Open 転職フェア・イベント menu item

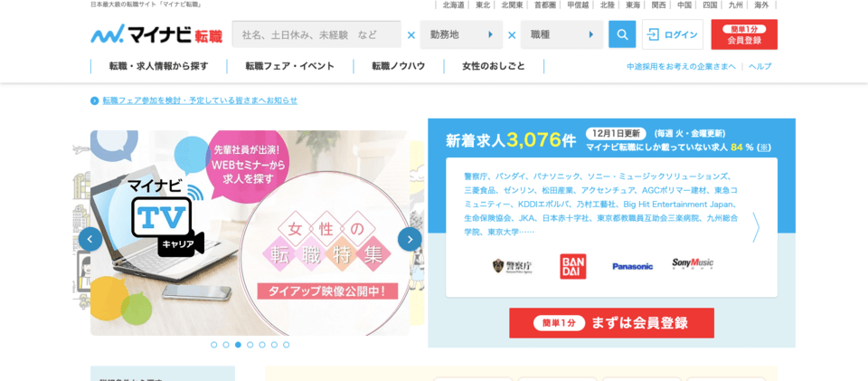pyautogui.click(x=290, y=66)
